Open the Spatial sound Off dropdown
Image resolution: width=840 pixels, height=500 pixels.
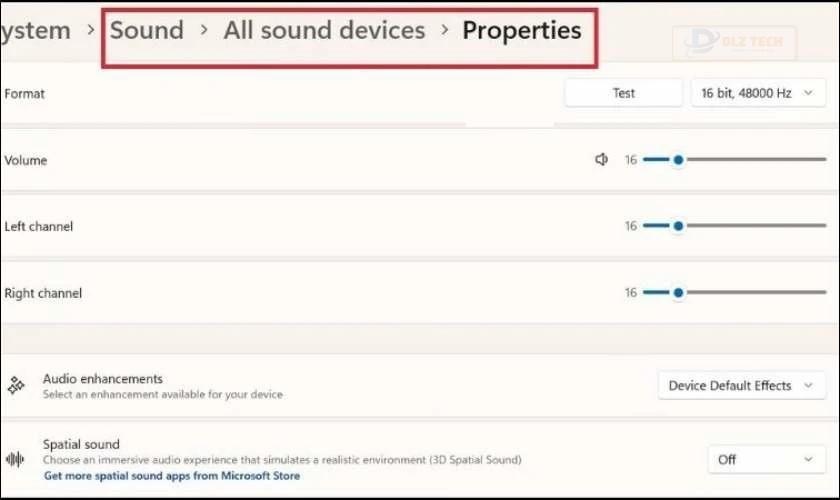[767, 459]
